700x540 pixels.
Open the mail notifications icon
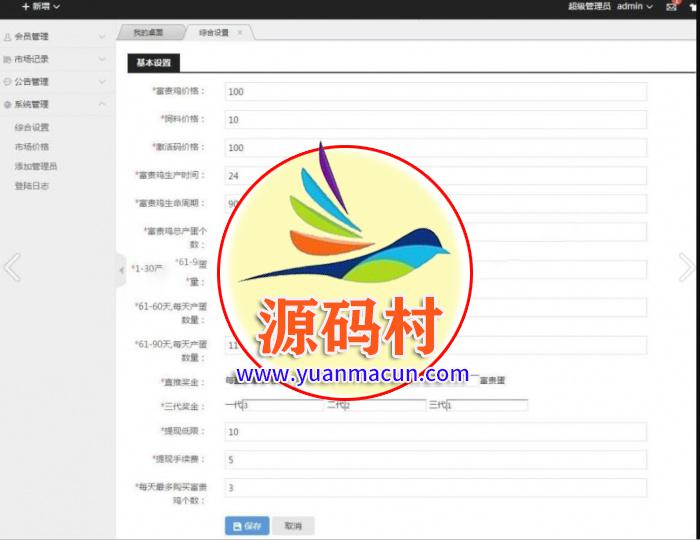[671, 7]
